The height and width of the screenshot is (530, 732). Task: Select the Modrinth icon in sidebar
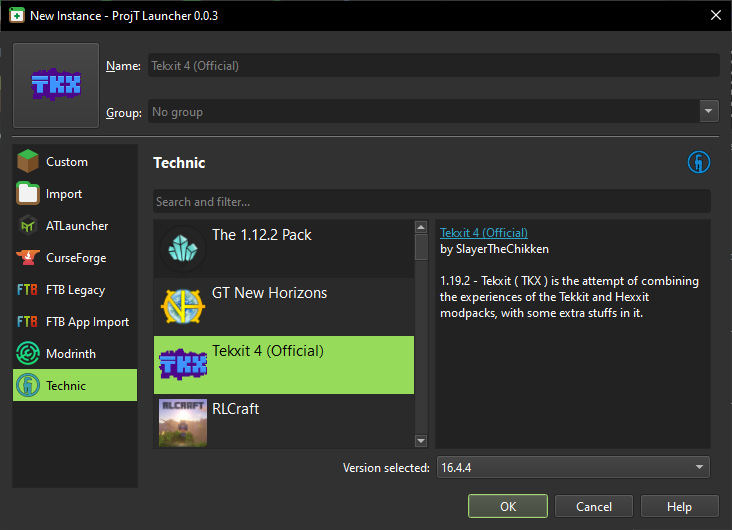tap(28, 354)
